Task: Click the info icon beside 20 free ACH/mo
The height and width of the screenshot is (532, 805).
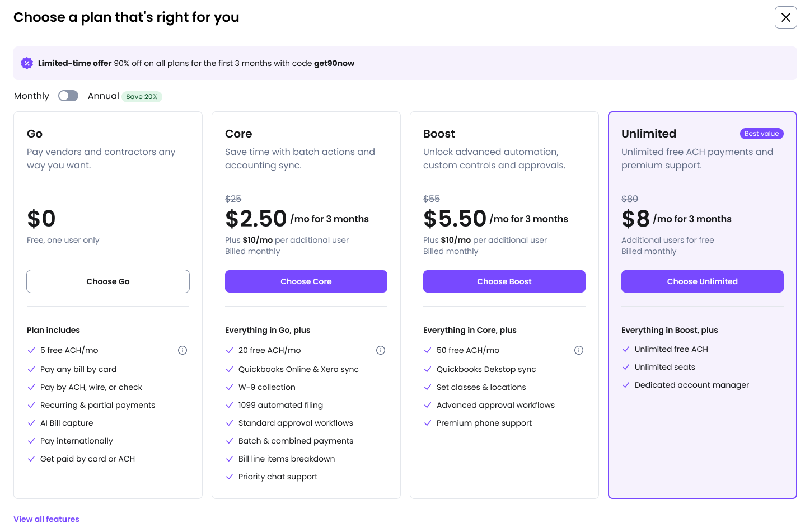Action: click(x=381, y=350)
